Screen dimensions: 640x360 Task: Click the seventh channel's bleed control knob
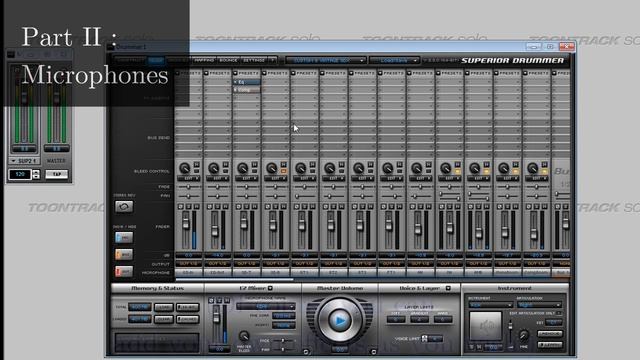(x=358, y=168)
